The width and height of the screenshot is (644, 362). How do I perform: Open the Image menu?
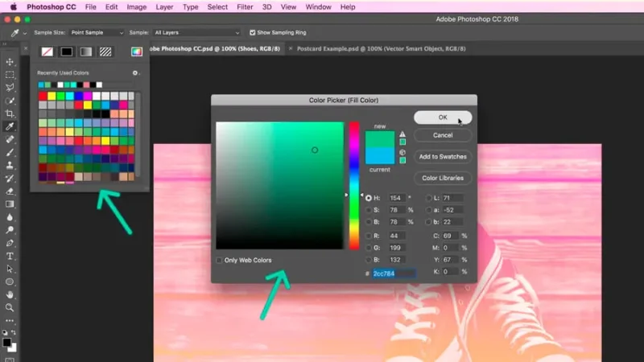tap(136, 7)
